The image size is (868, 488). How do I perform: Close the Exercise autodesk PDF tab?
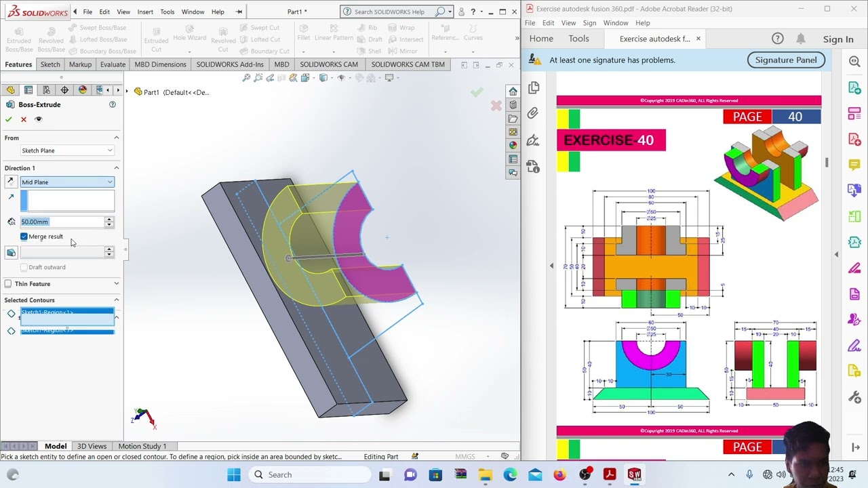[x=698, y=39]
